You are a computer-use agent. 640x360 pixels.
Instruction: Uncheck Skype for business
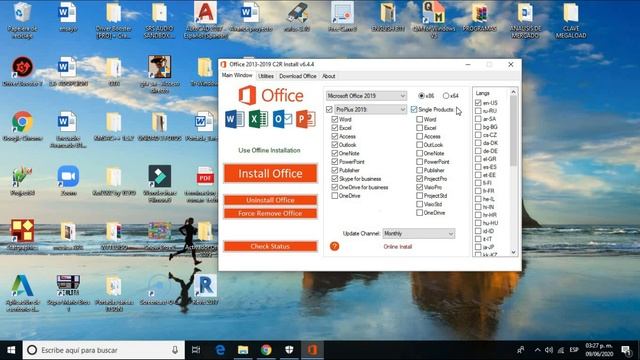[335, 179]
